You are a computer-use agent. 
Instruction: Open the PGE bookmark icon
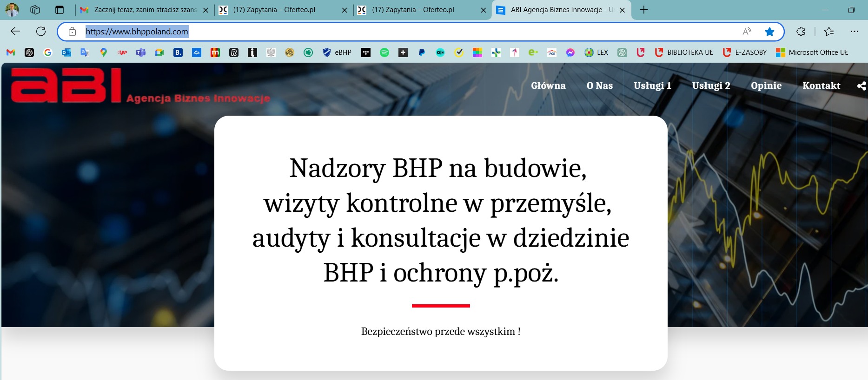pyautogui.click(x=552, y=52)
